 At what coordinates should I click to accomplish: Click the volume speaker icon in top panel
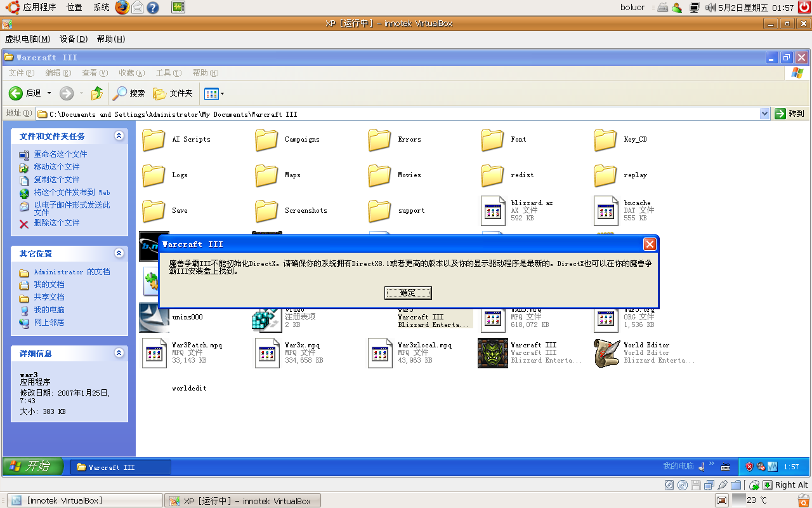pyautogui.click(x=710, y=8)
